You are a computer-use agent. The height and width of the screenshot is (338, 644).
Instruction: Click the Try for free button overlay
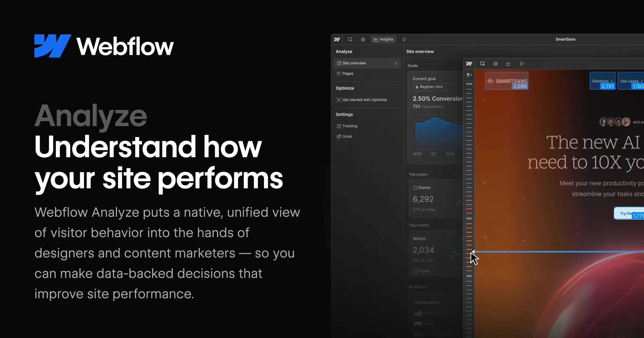tap(626, 213)
